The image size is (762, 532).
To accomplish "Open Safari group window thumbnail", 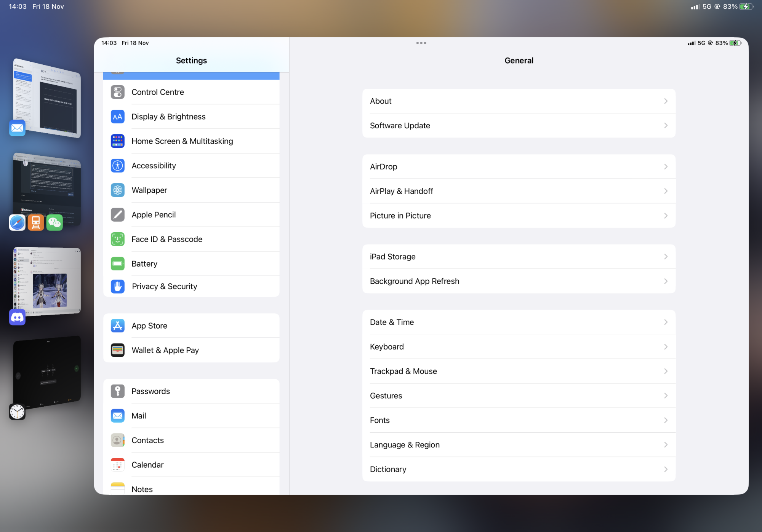I will (47, 189).
